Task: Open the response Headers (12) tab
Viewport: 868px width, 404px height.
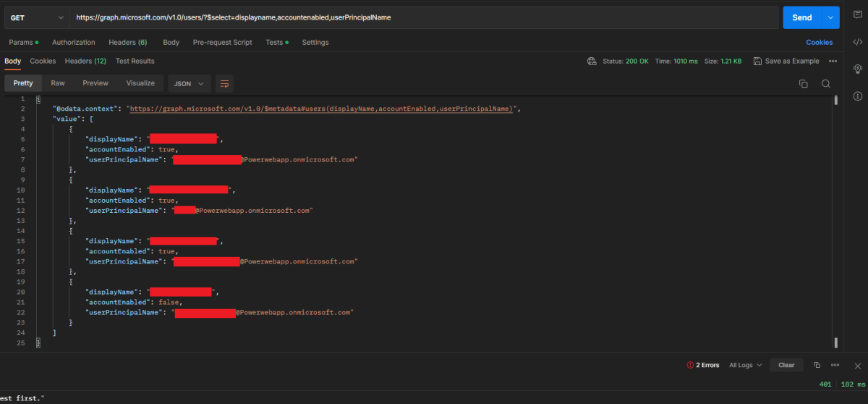Action: (85, 62)
